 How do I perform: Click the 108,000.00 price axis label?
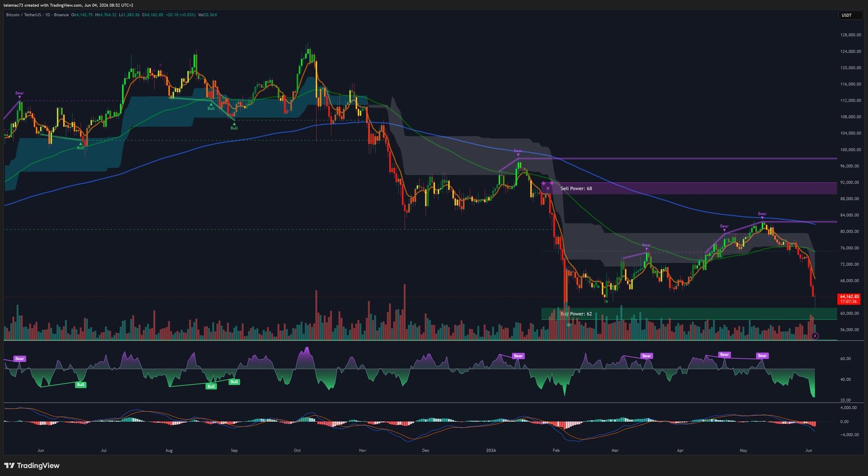click(850, 117)
